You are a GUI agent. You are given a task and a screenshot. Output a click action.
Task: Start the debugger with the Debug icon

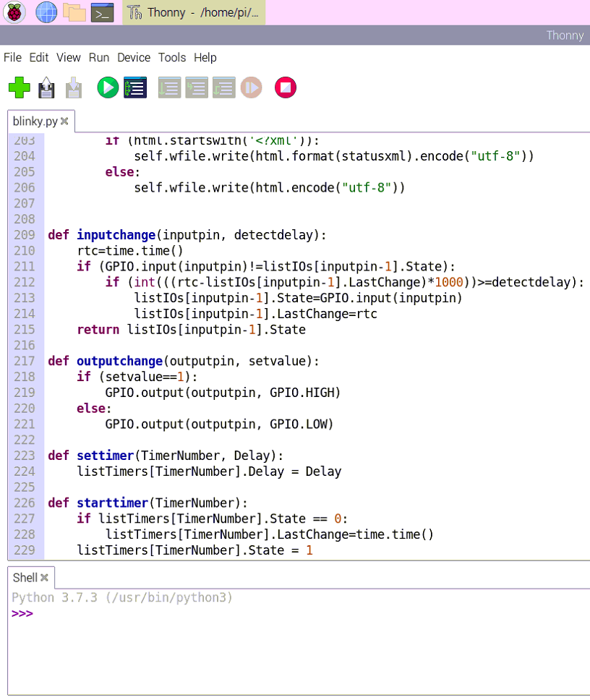135,87
